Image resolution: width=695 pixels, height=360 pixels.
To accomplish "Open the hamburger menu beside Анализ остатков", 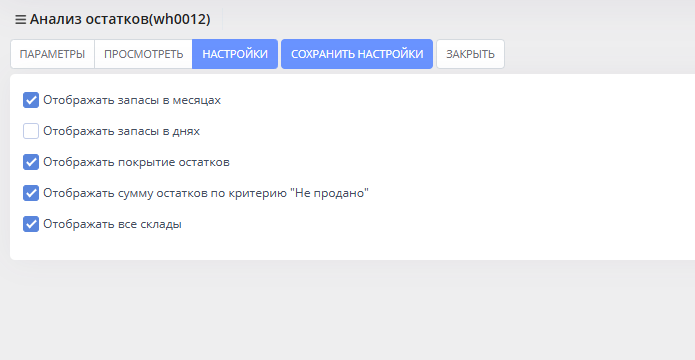I will coord(20,20).
